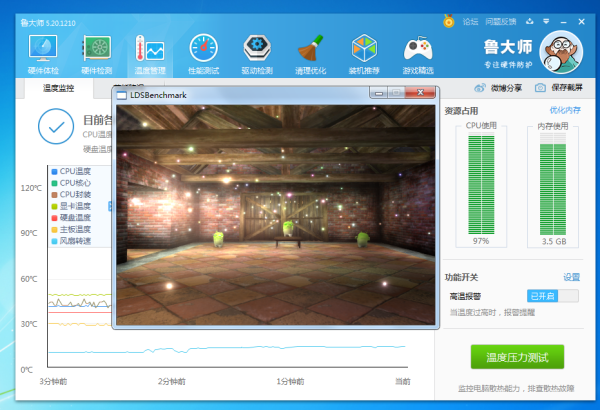Screen dimensions: 600x410
Task: Minimize the 鲁大师 main window
Action: point(563,22)
